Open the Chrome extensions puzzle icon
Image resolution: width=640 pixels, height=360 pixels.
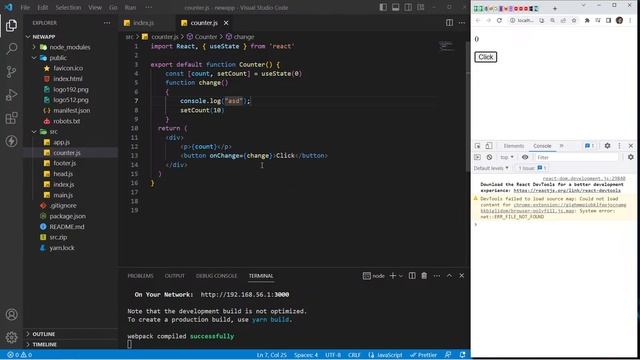coord(587,20)
